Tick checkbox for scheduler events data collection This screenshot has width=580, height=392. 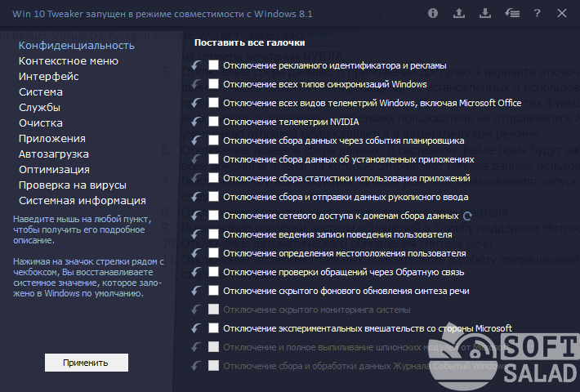tap(213, 140)
